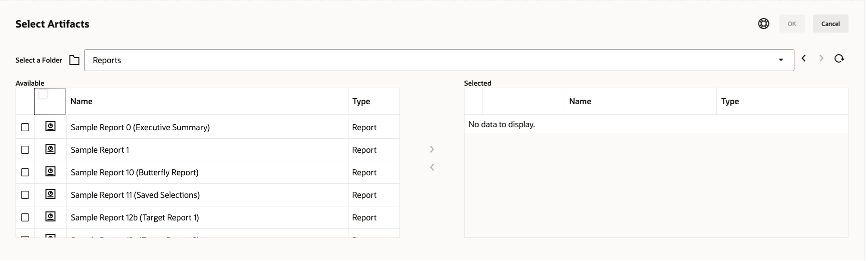Expand the Reports folder dropdown arrow
The width and height of the screenshot is (868, 261).
click(781, 60)
